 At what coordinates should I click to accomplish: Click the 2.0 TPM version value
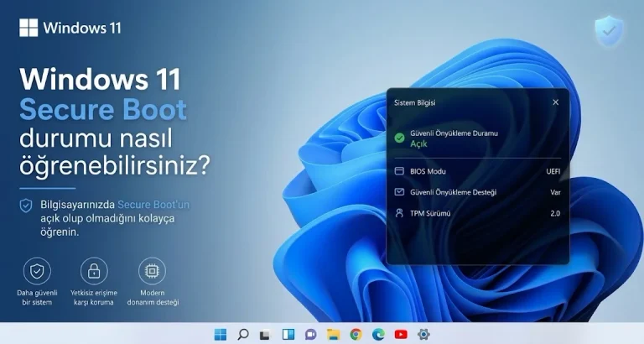point(555,213)
